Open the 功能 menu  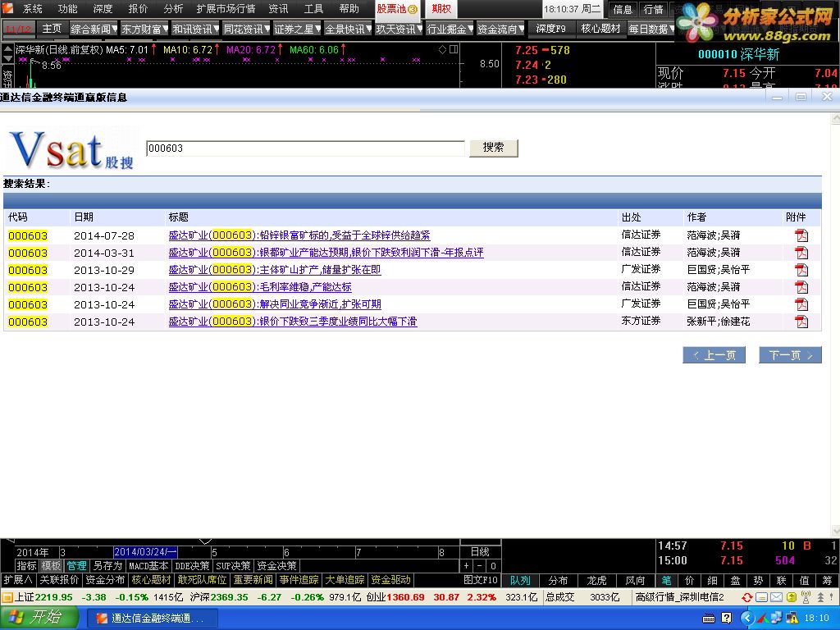tap(68, 8)
